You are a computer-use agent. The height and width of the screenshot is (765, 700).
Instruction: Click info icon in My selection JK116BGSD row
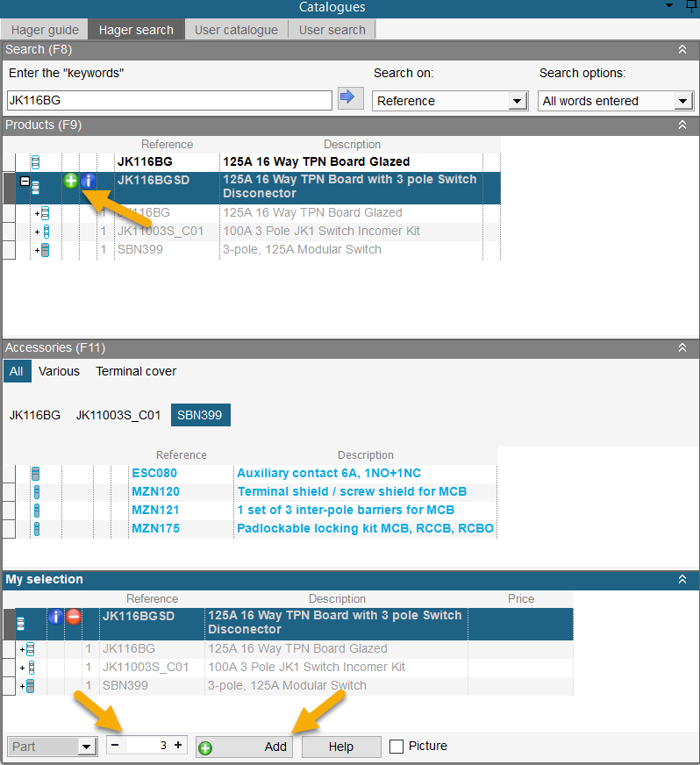click(x=55, y=617)
